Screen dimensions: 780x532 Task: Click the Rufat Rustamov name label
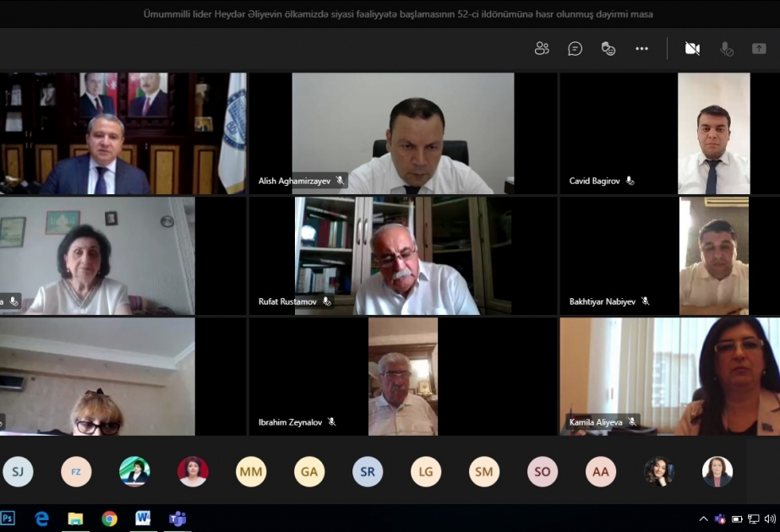287,301
